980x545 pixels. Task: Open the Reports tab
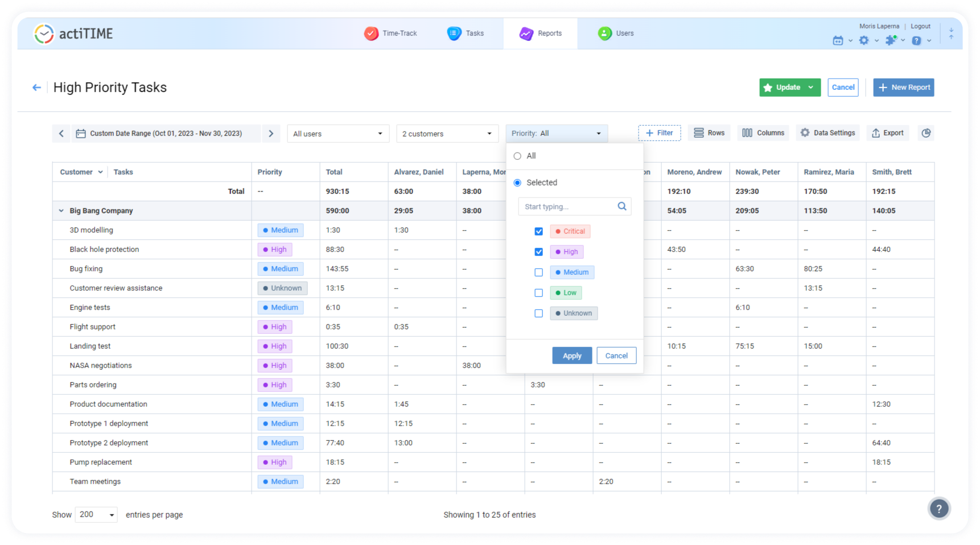point(540,34)
